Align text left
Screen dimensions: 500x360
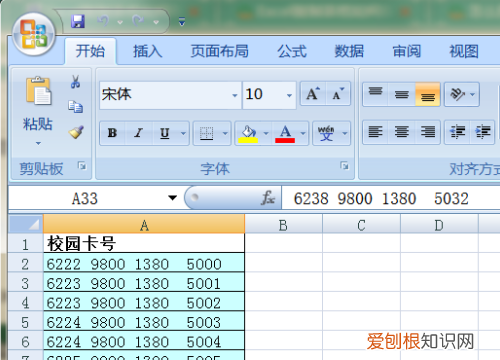tap(375, 132)
